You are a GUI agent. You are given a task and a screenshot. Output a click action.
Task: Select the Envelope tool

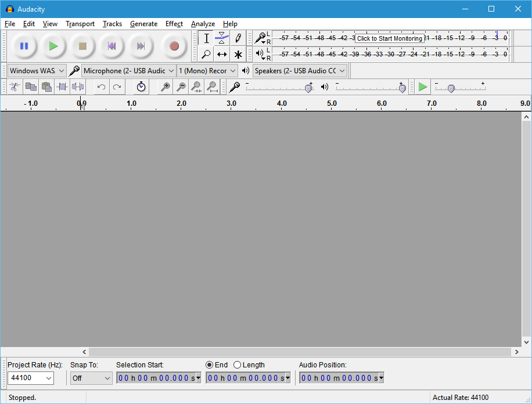(222, 38)
